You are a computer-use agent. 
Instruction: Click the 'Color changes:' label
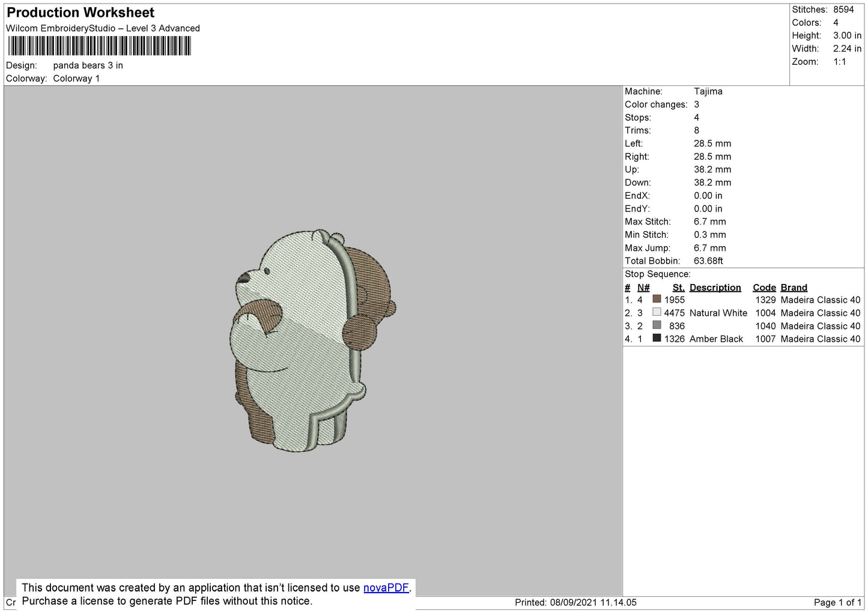click(656, 104)
